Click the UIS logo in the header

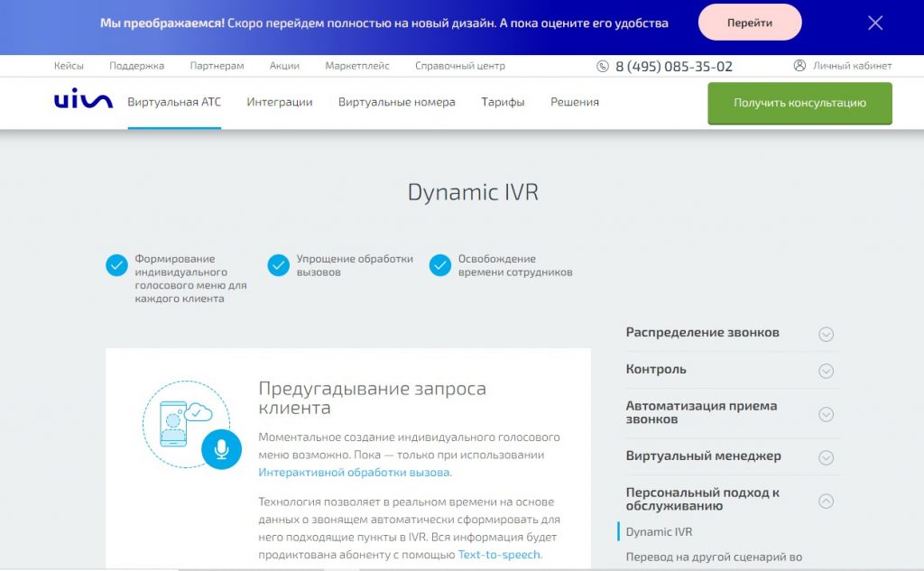82,102
